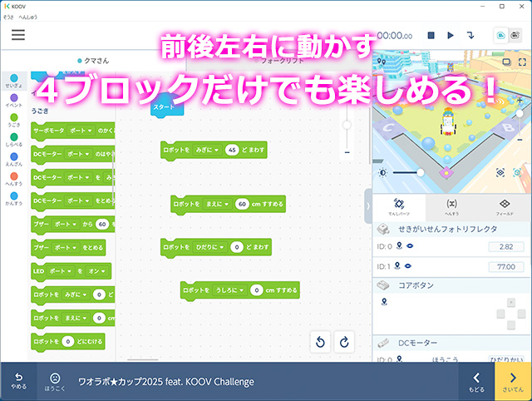Open the ひだりに direction dropdown on the workspace block

tap(209, 247)
